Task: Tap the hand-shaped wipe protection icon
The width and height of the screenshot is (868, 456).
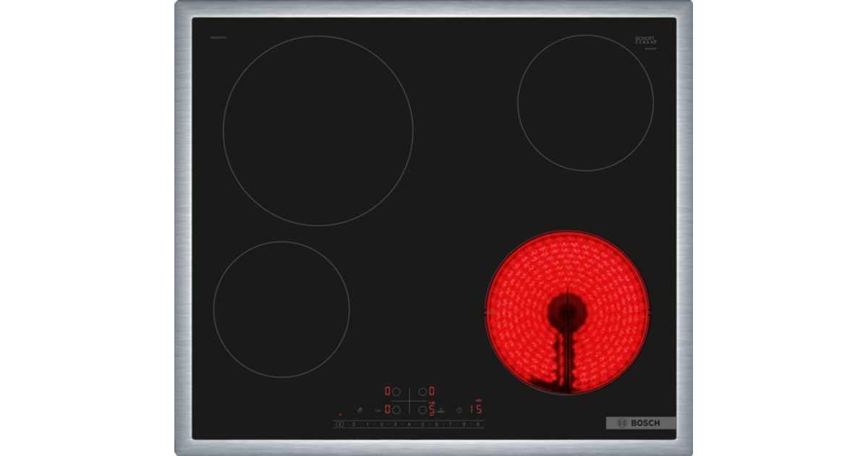Action: pyautogui.click(x=360, y=410)
